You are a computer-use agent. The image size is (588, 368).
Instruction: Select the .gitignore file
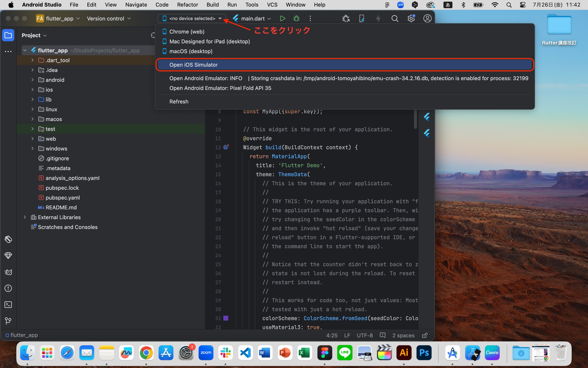57,158
